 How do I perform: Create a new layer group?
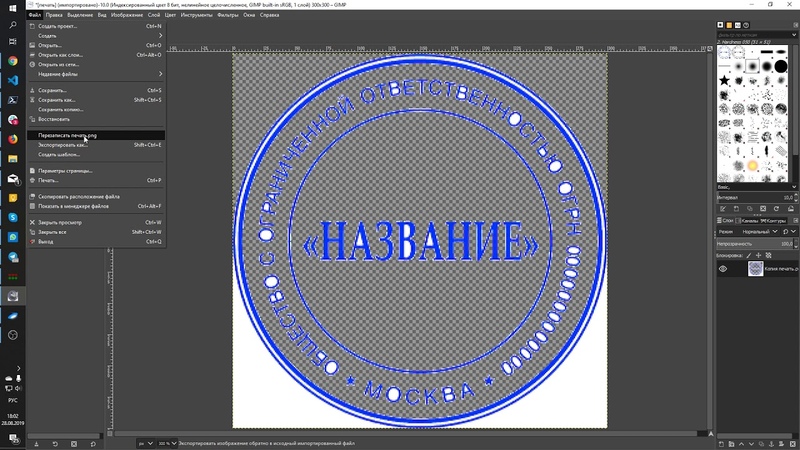[731, 444]
